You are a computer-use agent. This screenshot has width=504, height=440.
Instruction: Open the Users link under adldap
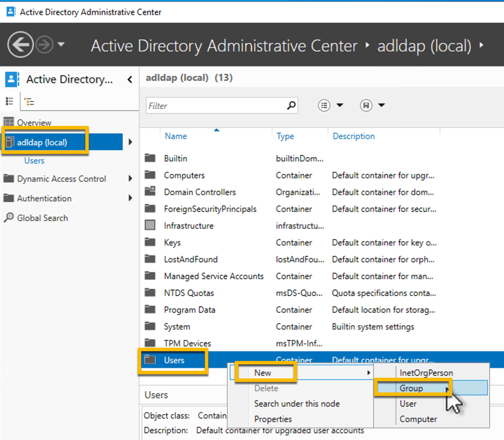34,161
